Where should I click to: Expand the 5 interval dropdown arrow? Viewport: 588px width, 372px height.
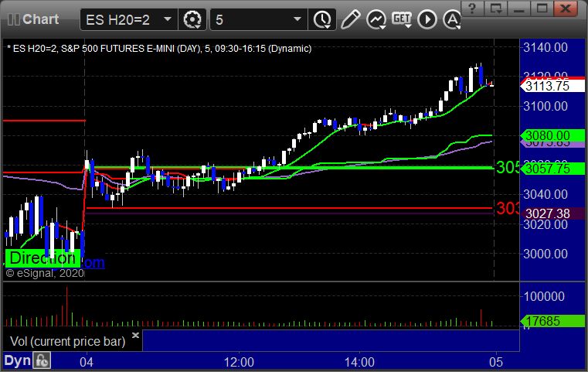click(297, 19)
